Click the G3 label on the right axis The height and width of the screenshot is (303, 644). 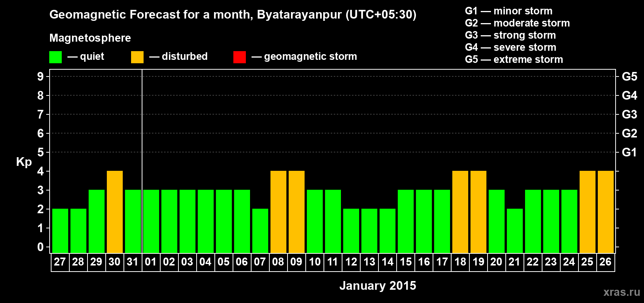[x=630, y=114]
